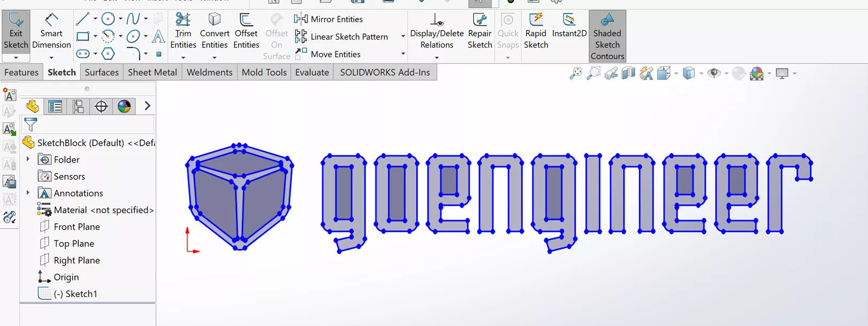Click the Move Entities button
868x326 pixels.
click(x=328, y=54)
